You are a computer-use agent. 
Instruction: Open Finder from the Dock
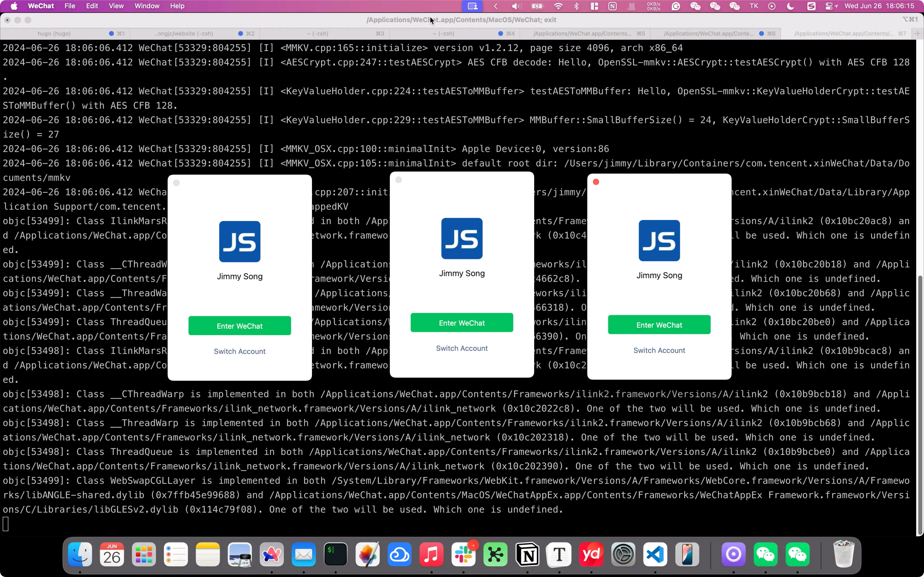coord(80,555)
